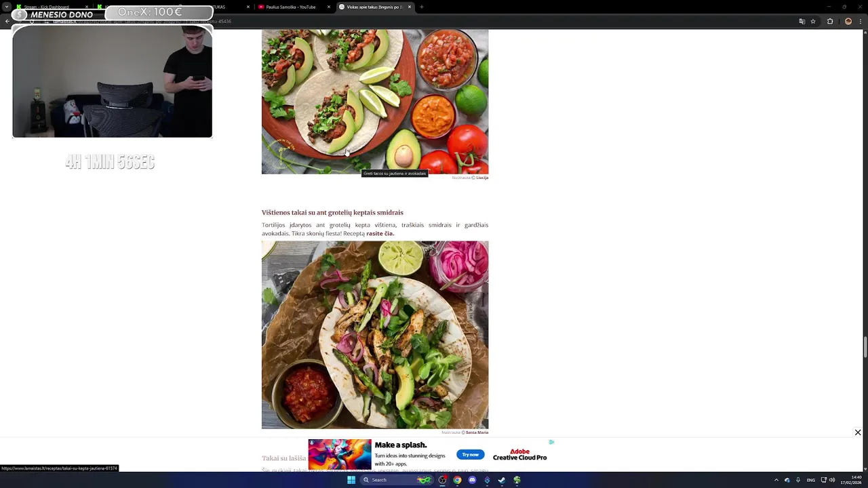Click the Adobe Creative Cloud Pro logo
The image size is (868, 488).
tap(519, 454)
